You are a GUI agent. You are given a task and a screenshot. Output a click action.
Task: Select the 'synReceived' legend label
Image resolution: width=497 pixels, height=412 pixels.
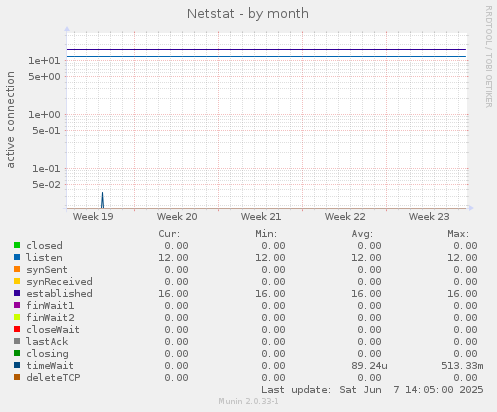click(59, 282)
